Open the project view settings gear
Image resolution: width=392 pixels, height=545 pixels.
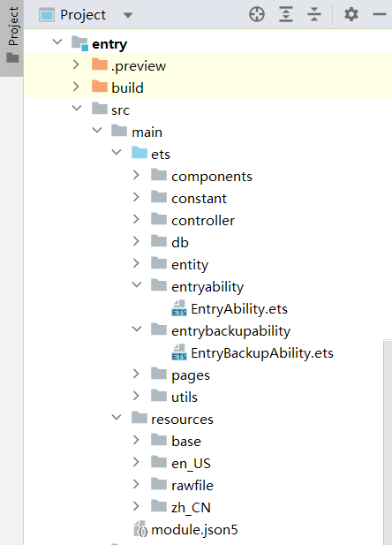351,15
